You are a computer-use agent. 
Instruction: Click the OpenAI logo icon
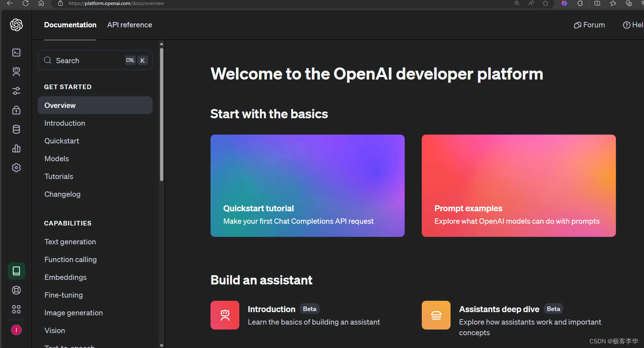click(16, 25)
